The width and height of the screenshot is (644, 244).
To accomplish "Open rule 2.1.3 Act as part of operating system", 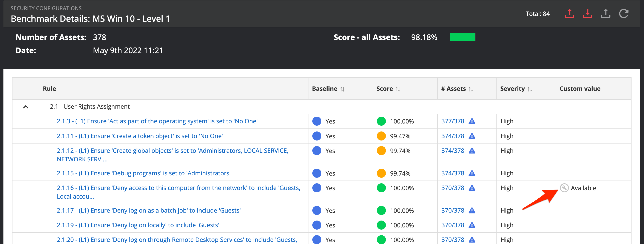I will point(157,121).
